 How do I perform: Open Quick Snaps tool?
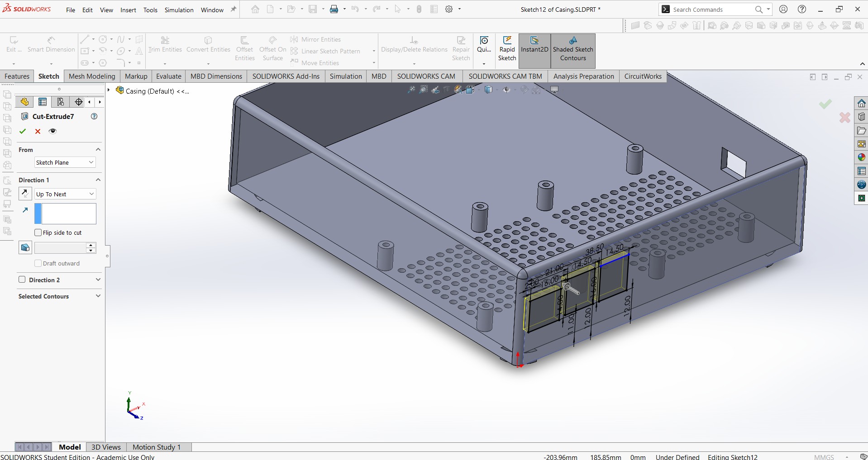484,45
